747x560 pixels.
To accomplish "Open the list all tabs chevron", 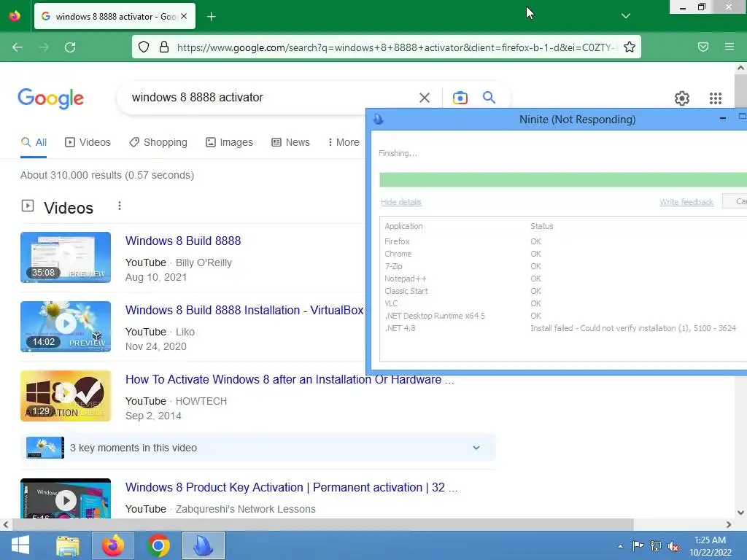I will pyautogui.click(x=626, y=16).
